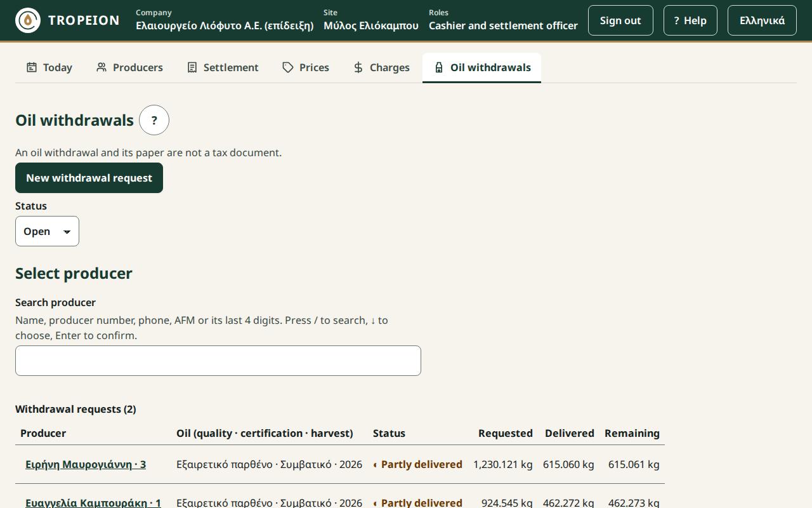Click the calendar icon in Today tab

click(x=32, y=67)
